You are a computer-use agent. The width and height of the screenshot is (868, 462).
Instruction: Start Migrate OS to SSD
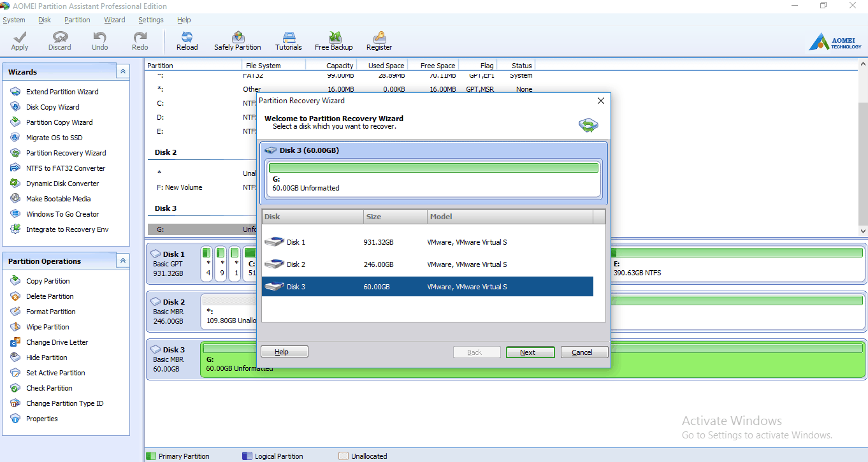pos(54,138)
